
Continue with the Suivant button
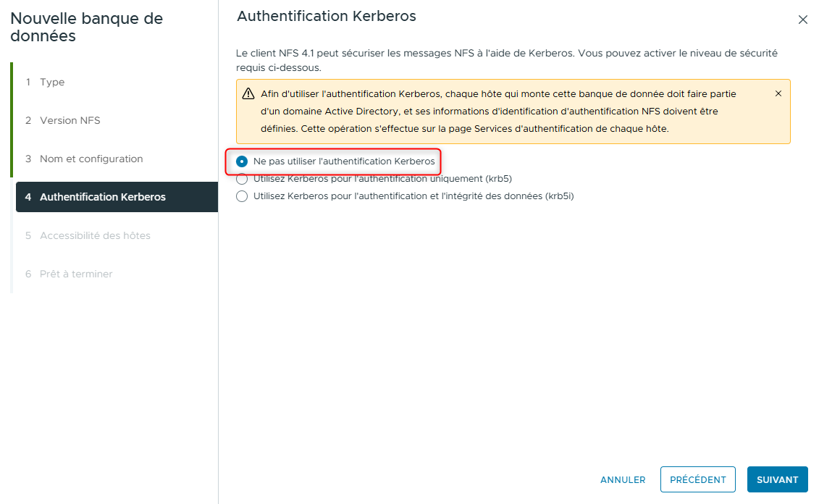coord(777,479)
